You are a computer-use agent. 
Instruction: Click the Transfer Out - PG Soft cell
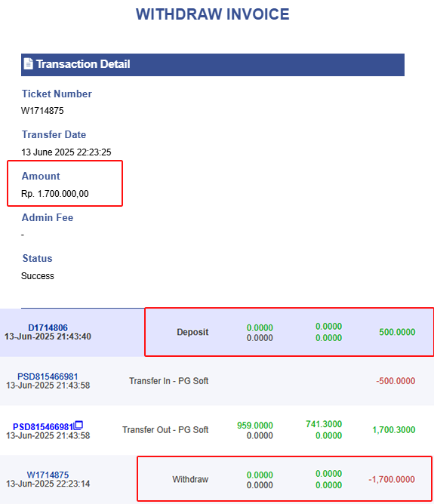(165, 430)
